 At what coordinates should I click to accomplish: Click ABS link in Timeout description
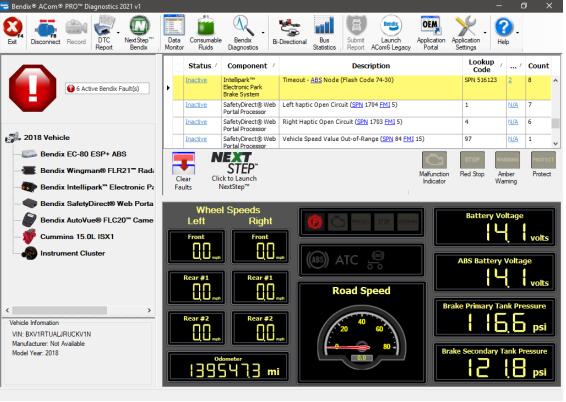[316, 80]
